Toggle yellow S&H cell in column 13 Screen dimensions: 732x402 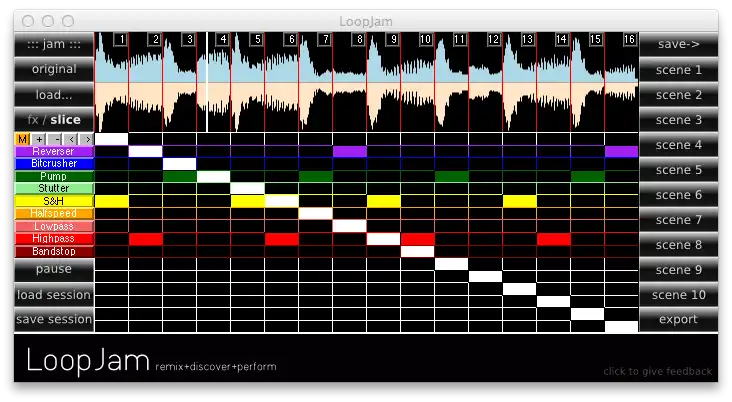click(x=520, y=201)
